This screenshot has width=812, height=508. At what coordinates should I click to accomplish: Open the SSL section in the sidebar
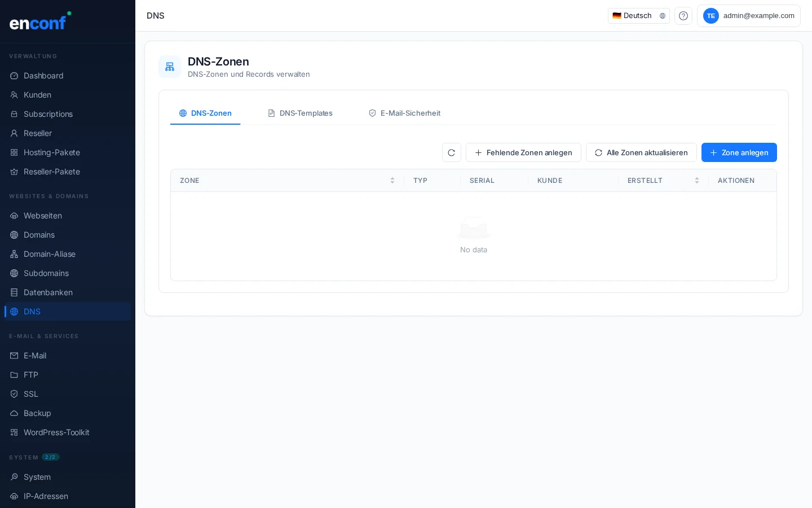click(31, 394)
